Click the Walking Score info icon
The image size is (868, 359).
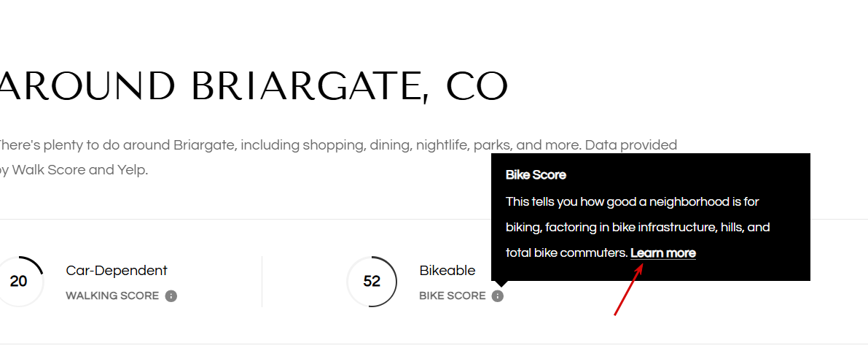coord(171,296)
